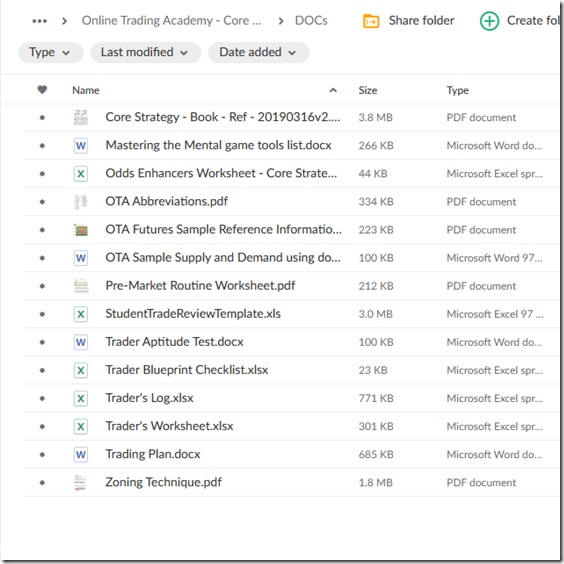Click Excel icon for Trader's Log.xlsx
This screenshot has height=564, width=564.
(x=81, y=398)
